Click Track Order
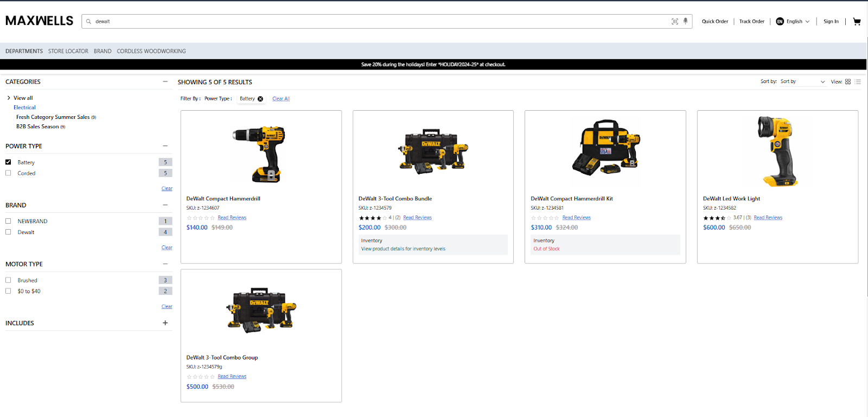 [x=752, y=22]
